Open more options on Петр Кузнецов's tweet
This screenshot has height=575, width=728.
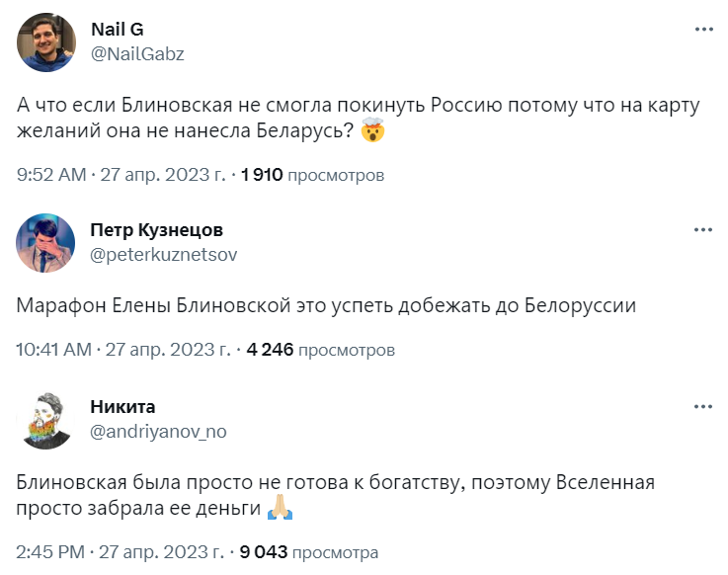pyautogui.click(x=703, y=230)
